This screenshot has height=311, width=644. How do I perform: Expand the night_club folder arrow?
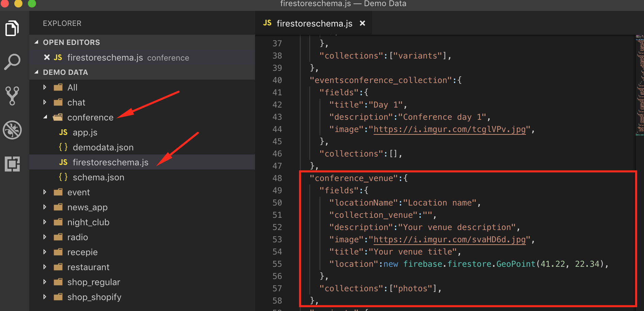pyautogui.click(x=45, y=222)
